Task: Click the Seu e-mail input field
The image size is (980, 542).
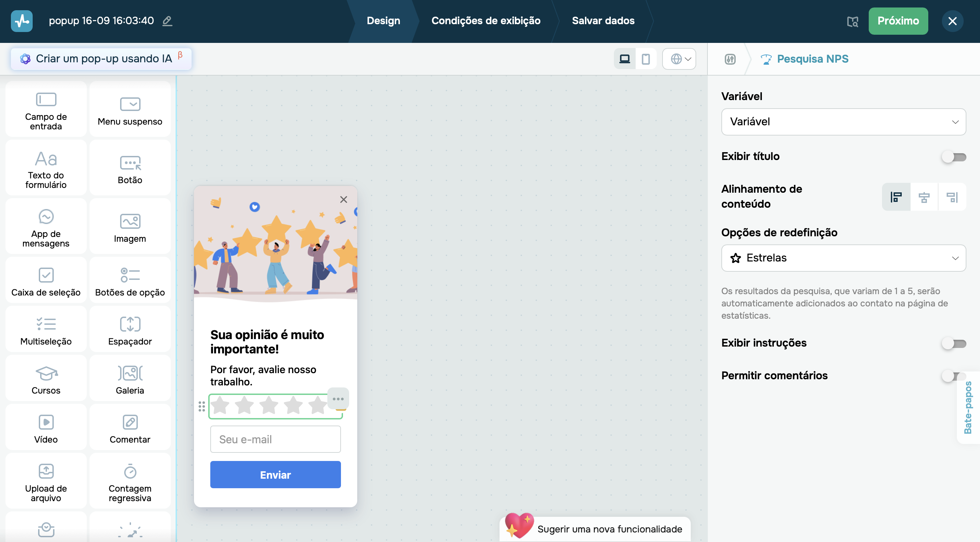Action: click(275, 439)
